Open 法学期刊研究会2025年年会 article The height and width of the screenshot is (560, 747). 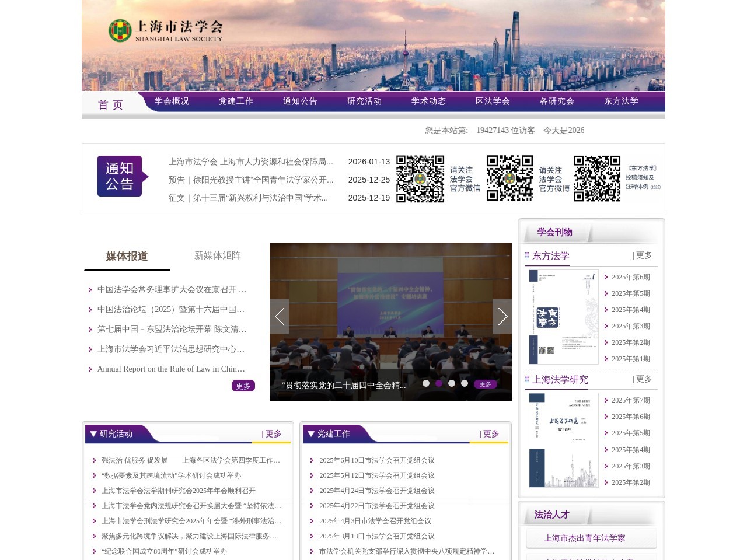tap(179, 491)
